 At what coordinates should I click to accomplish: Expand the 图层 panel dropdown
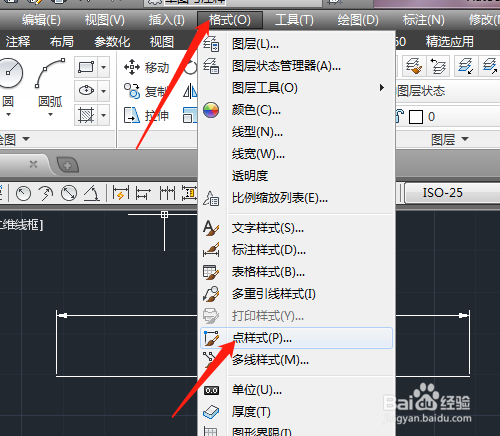(x=465, y=139)
